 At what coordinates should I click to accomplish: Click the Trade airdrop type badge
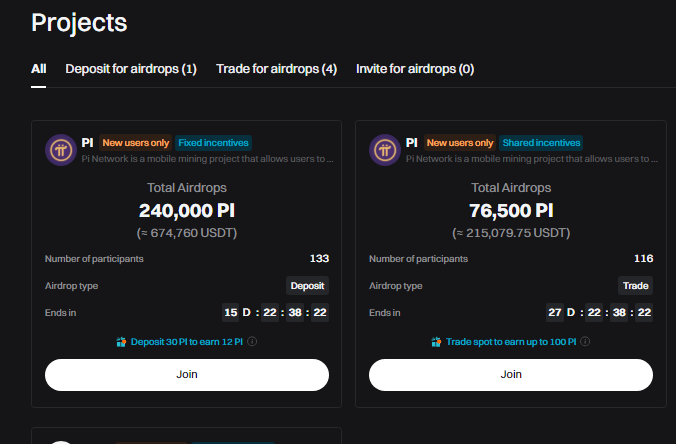634,285
